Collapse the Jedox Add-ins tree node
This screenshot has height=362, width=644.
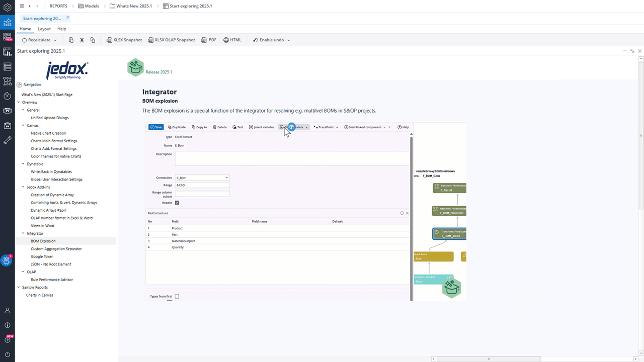pos(23,187)
